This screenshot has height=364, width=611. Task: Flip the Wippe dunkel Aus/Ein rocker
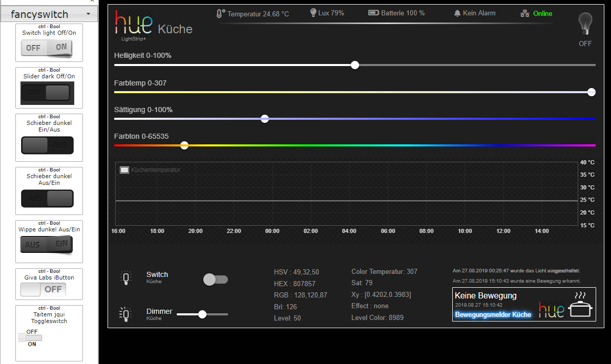[x=48, y=245]
